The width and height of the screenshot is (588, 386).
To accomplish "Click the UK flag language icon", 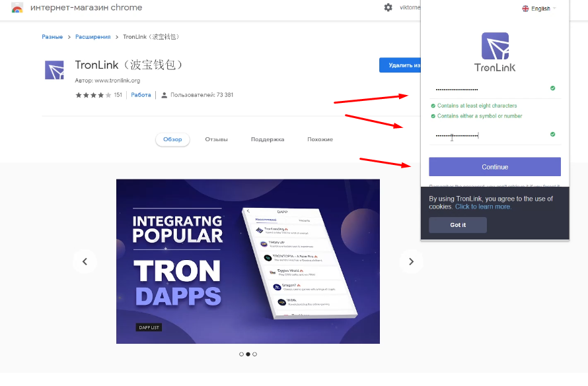I will pyautogui.click(x=525, y=8).
